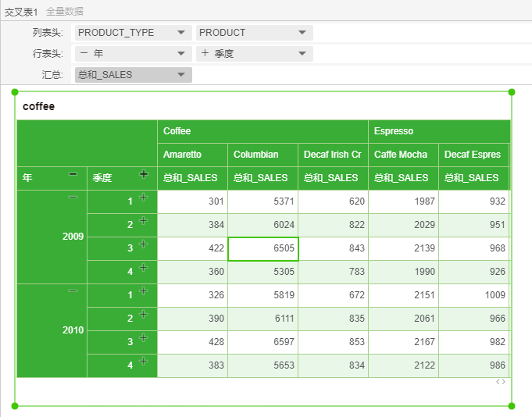Image resolution: width=532 pixels, height=417 pixels.
Task: Open the 总和_SALES summary dropdown
Action: coord(180,75)
